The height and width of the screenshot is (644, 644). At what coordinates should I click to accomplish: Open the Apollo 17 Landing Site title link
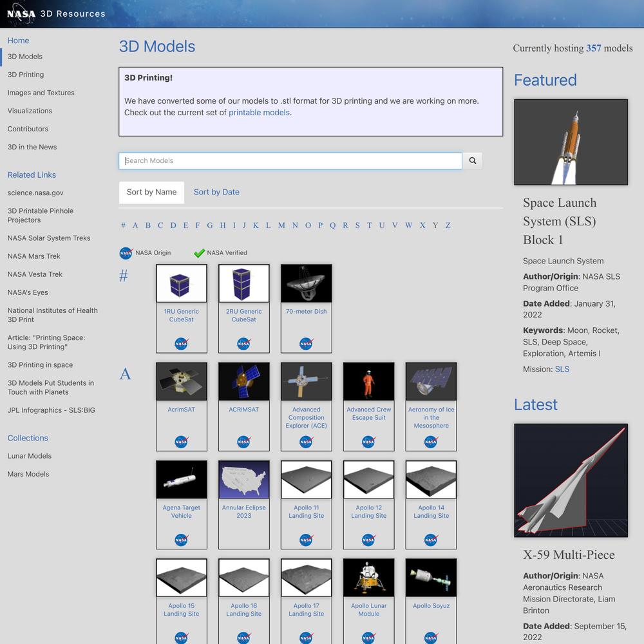tap(307, 610)
